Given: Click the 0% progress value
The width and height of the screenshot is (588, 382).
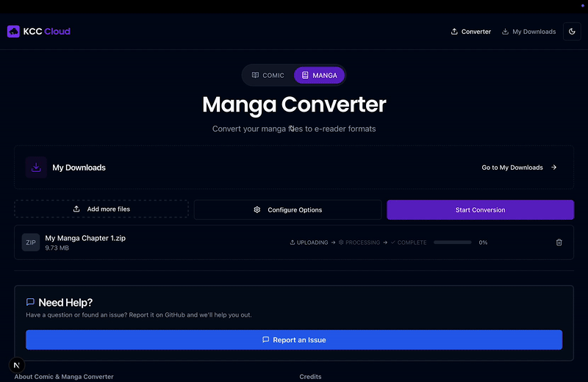Looking at the screenshot, I should click(x=483, y=242).
